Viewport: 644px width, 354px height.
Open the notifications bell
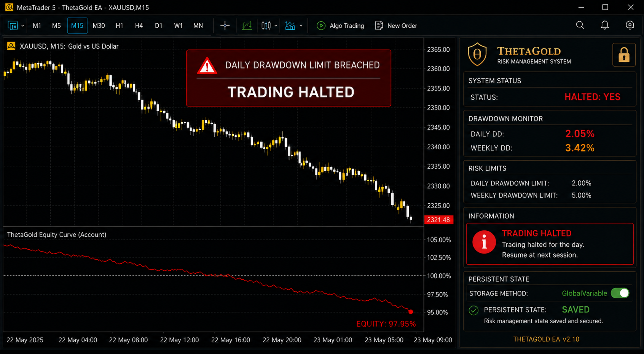605,26
